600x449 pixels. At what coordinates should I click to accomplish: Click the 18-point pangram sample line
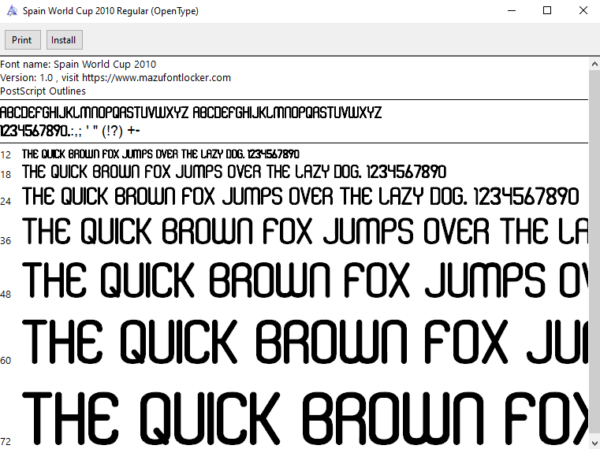click(x=234, y=172)
